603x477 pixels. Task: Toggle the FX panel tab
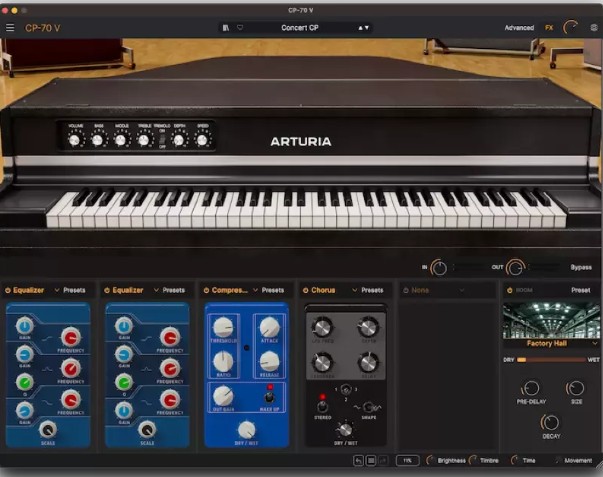(549, 28)
